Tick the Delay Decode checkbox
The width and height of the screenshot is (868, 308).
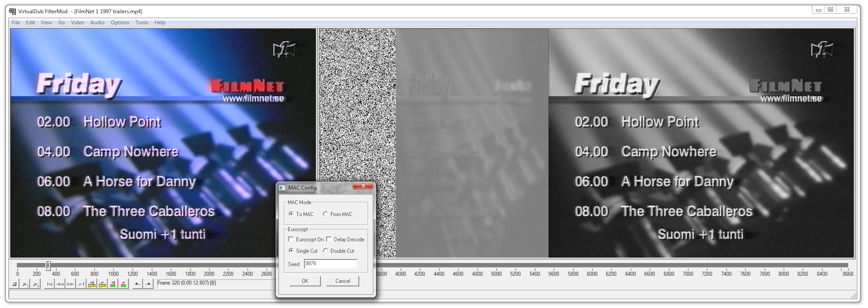[x=345, y=240]
